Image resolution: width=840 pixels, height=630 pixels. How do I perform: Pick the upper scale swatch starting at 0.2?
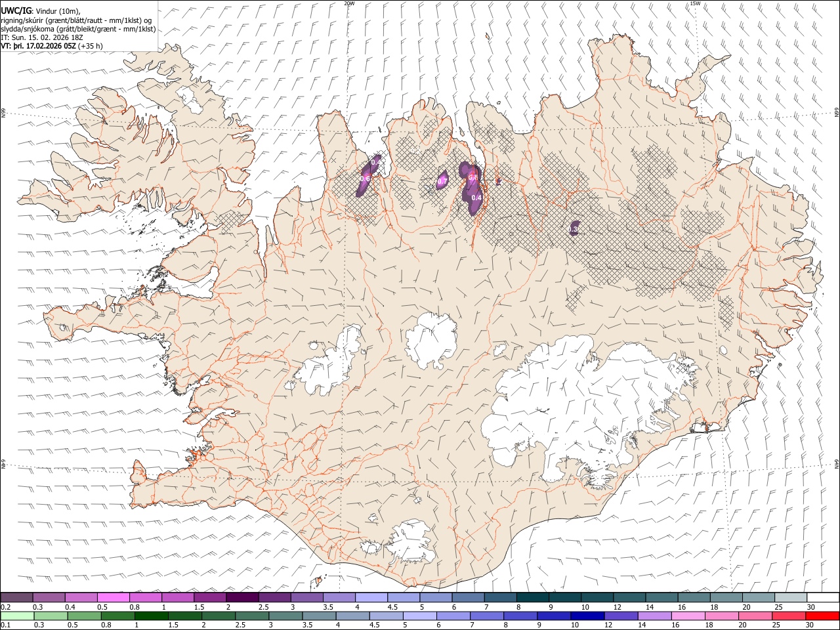click(x=16, y=597)
